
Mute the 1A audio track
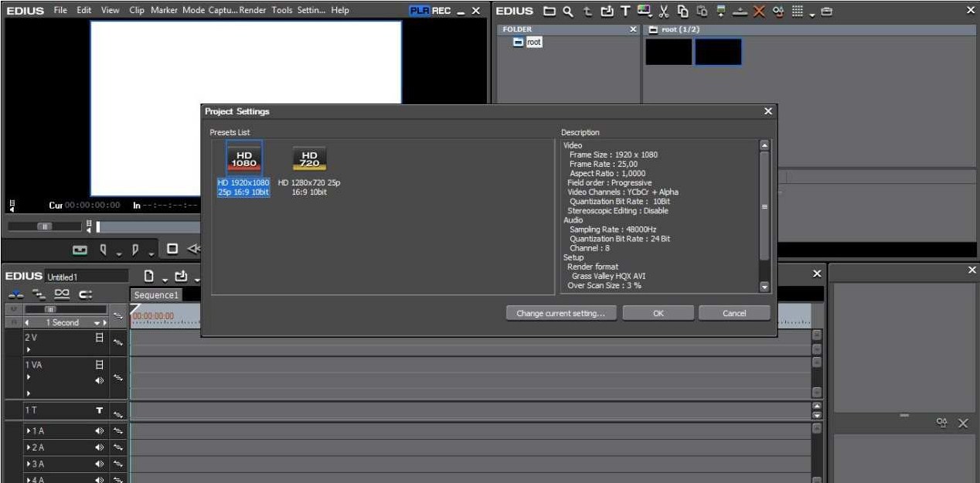click(99, 431)
